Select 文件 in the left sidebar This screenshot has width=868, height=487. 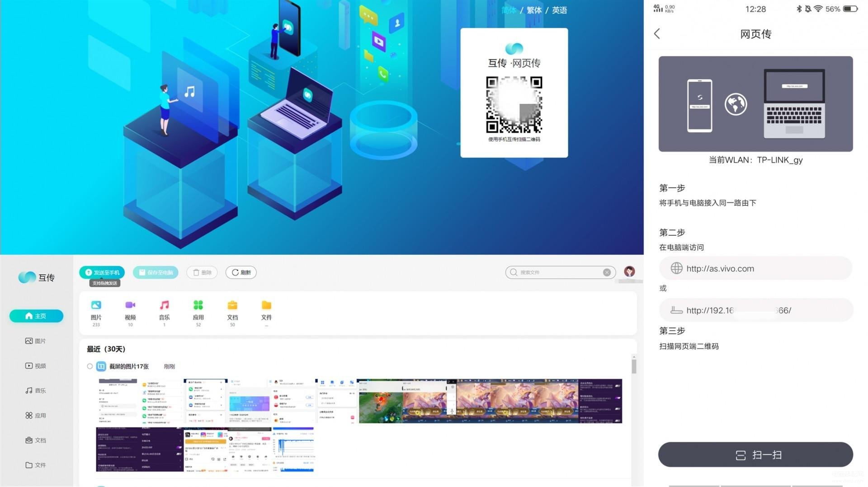[36, 465]
